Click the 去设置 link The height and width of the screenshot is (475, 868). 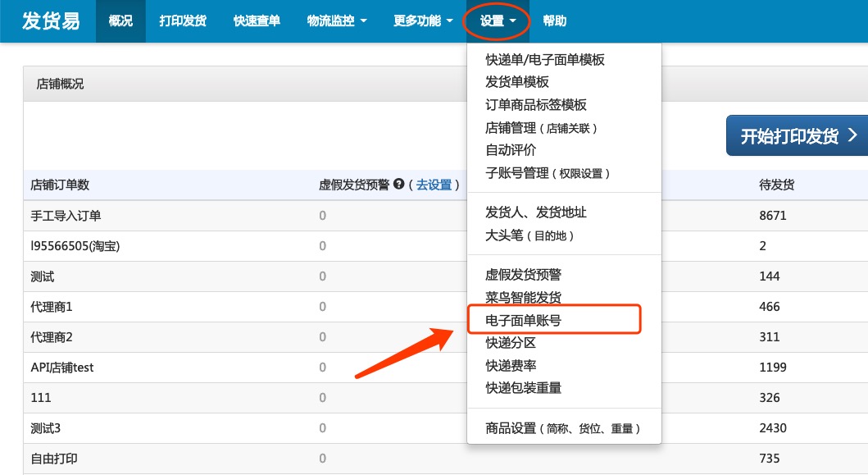(434, 185)
